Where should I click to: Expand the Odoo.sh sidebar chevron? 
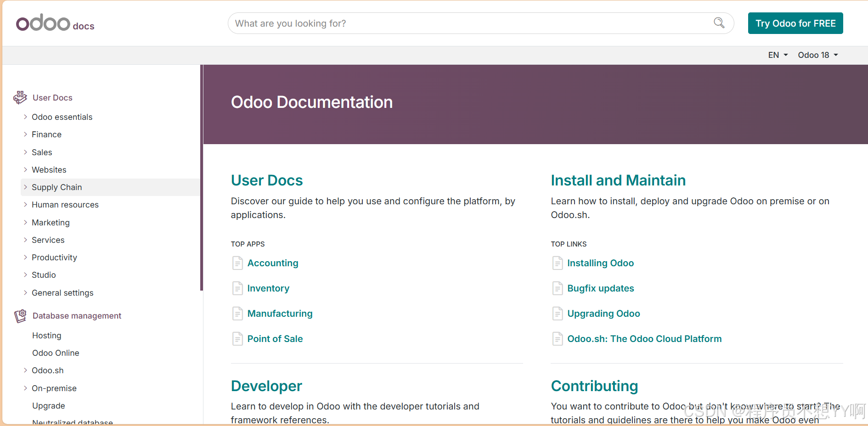click(26, 370)
